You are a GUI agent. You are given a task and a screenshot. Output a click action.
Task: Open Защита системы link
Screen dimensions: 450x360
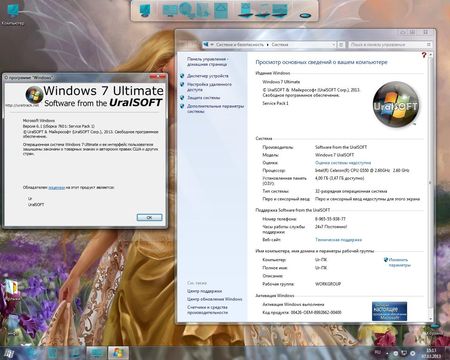pos(203,98)
